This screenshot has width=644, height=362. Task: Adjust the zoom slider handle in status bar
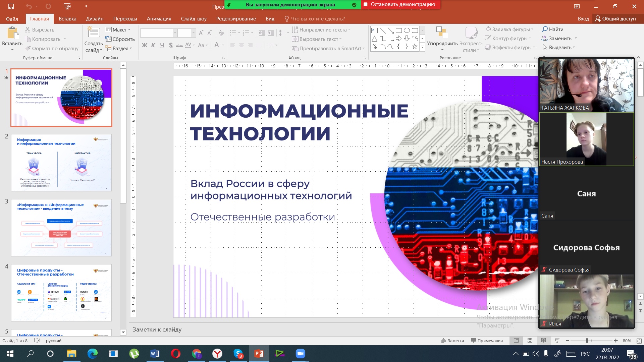pos(587,341)
